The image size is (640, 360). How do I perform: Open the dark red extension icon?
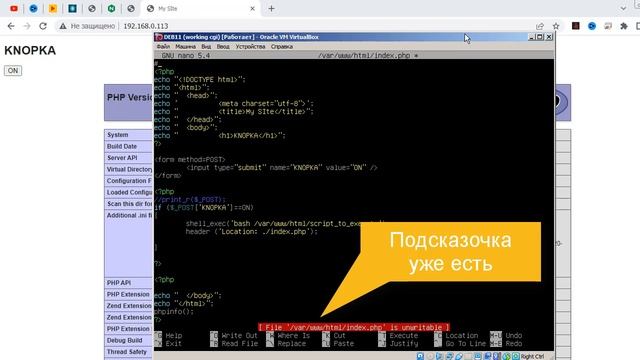[576, 26]
